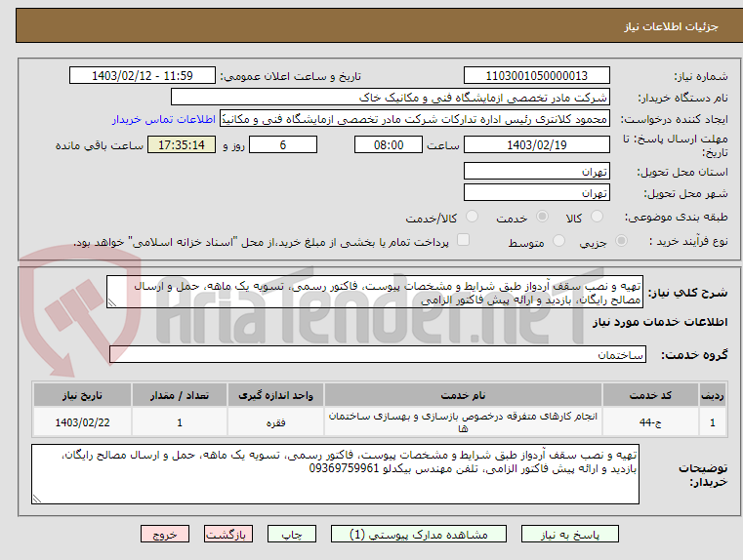The image size is (743, 560).
Task: Open مشاهده مدارک پیوستی (1) button
Action: pyautogui.click(x=419, y=534)
